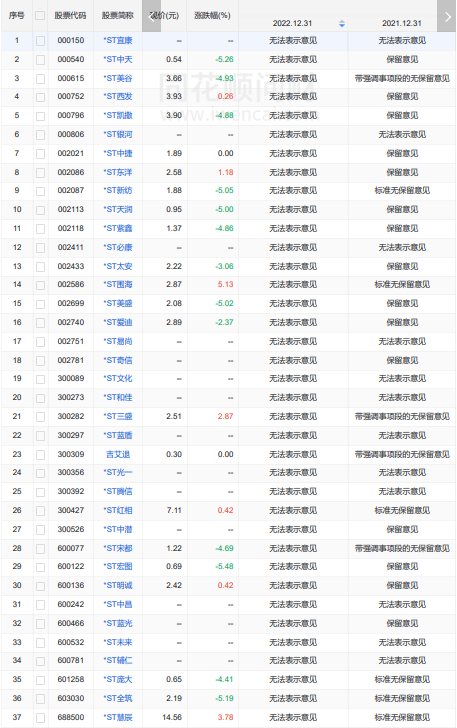
Task: Tick the select-all checkbox in the header row
Action: click(40, 16)
